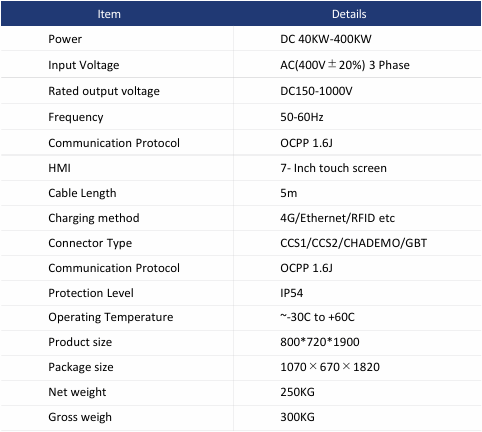Select the Operating Temperature label
Image resolution: width=482 pixels, height=432 pixels.
pyautogui.click(x=111, y=317)
